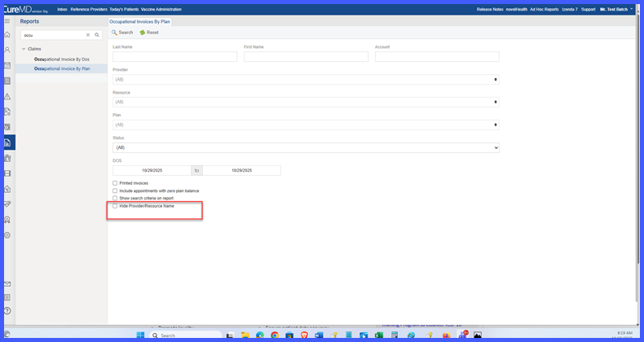Select Occupational Invoice By Dos report
The width and height of the screenshot is (644, 342).
tap(62, 59)
